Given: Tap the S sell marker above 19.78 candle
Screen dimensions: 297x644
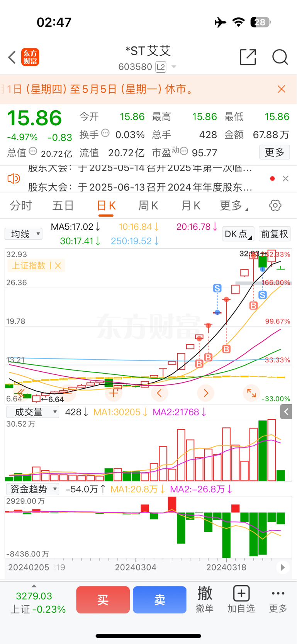Looking at the screenshot, I should (x=217, y=288).
